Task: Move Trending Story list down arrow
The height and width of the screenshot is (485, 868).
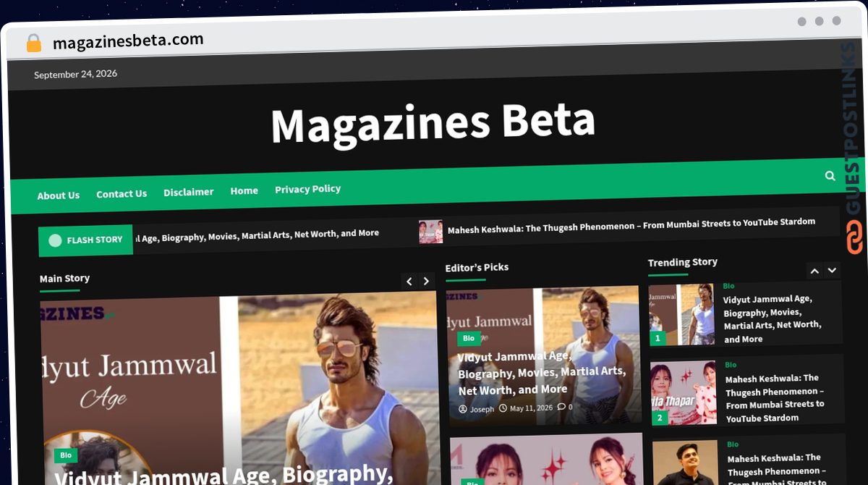Action: [x=832, y=270]
